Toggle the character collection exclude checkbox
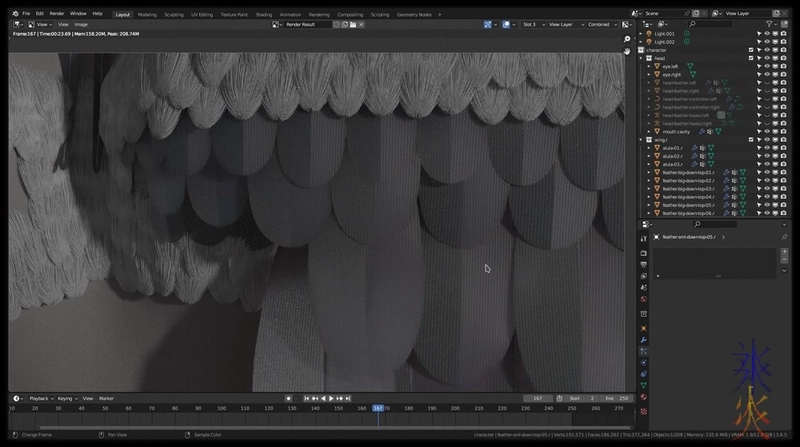800x447 pixels. pos(751,50)
